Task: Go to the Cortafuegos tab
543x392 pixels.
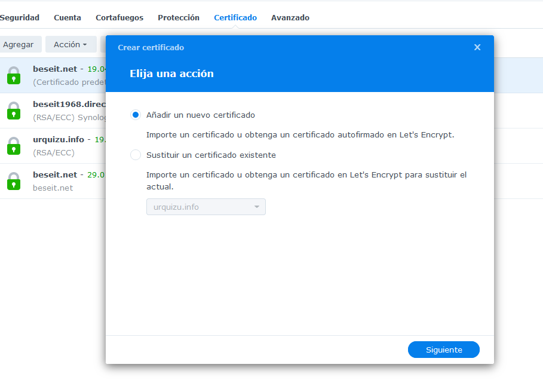Action: (119, 18)
